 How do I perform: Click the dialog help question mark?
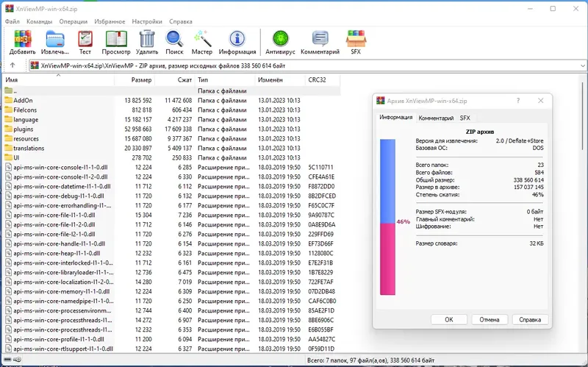pyautogui.click(x=518, y=101)
